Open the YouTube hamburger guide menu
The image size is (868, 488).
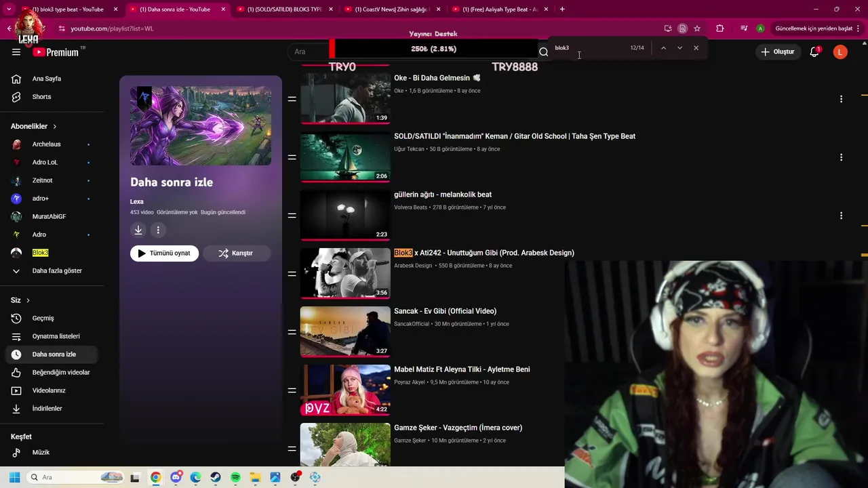[16, 52]
